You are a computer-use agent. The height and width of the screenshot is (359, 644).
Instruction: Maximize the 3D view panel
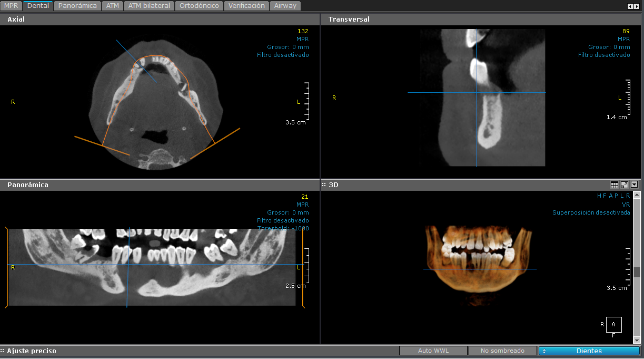click(x=625, y=185)
